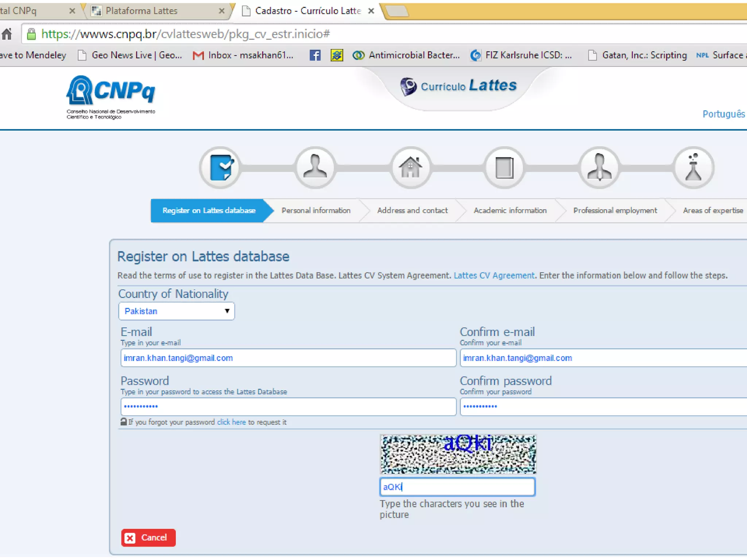Open the Lattes CV Agreement link
Screen dimensions: 747x560
494,275
